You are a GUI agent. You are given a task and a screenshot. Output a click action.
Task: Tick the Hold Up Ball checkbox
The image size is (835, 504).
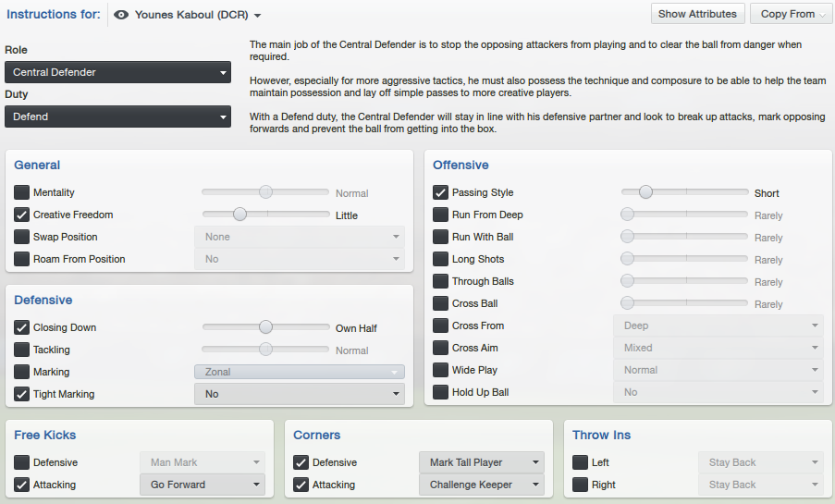click(x=440, y=392)
